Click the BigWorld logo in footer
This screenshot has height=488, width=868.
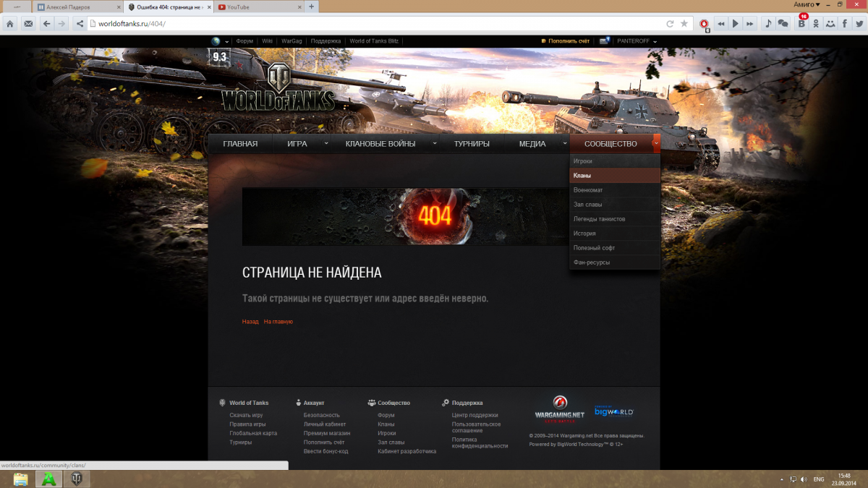click(614, 411)
